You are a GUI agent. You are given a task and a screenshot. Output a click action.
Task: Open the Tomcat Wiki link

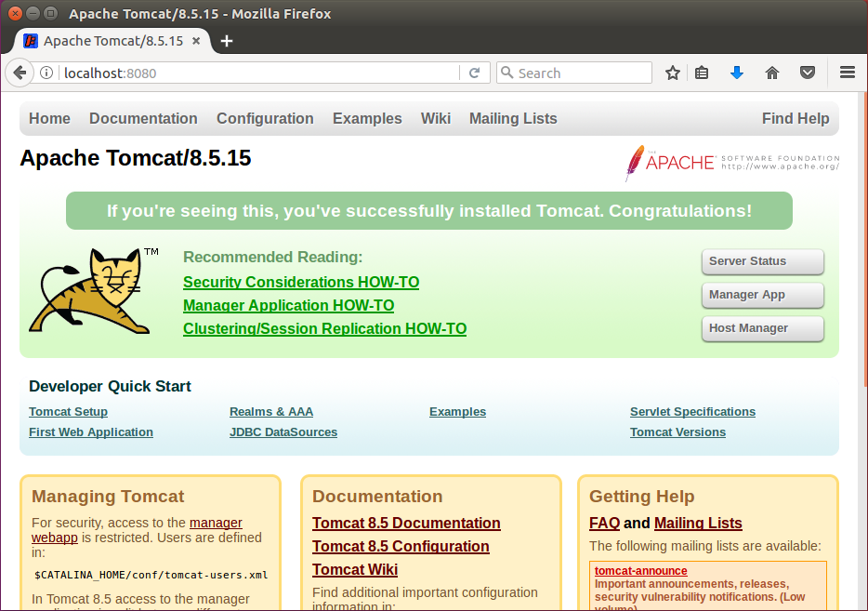coord(355,569)
